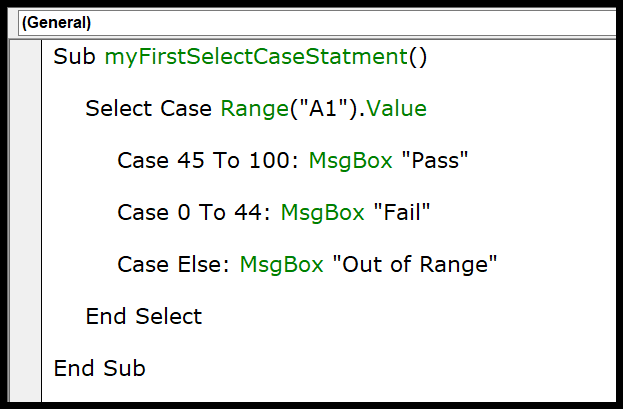Click margin indicator bar beside Select Case line
Screen dimensions: 623x409
pyautogui.click(x=25, y=109)
